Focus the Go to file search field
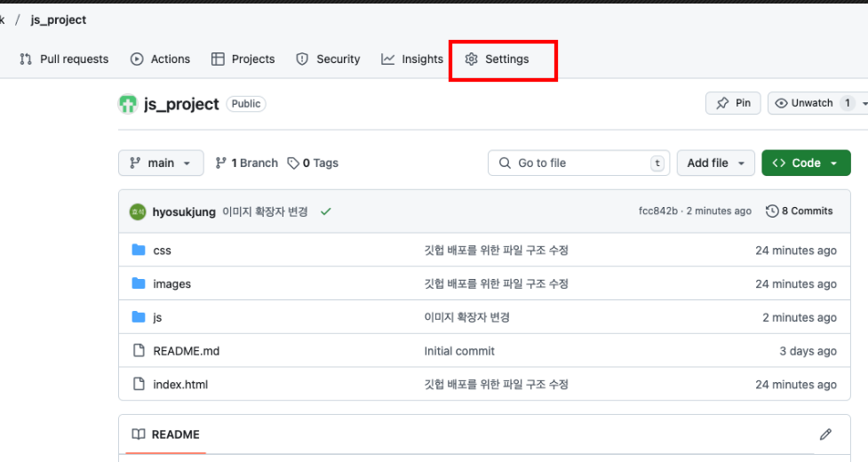The width and height of the screenshot is (868, 462). 578,163
